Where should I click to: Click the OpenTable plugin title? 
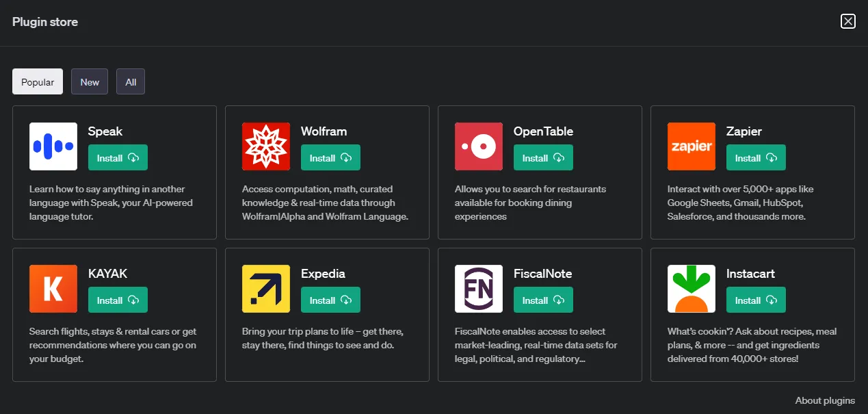pyautogui.click(x=543, y=131)
